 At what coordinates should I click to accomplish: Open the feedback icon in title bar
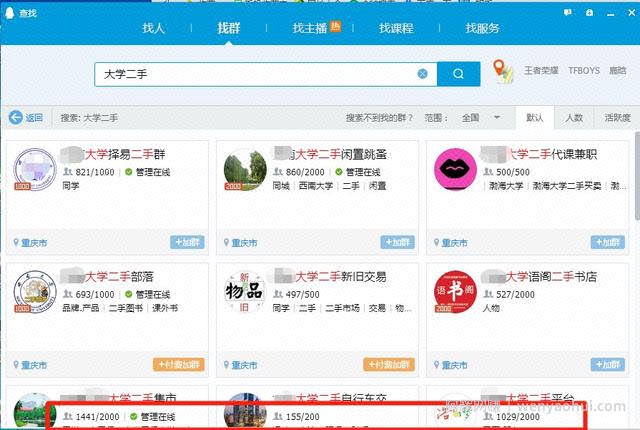[x=567, y=13]
